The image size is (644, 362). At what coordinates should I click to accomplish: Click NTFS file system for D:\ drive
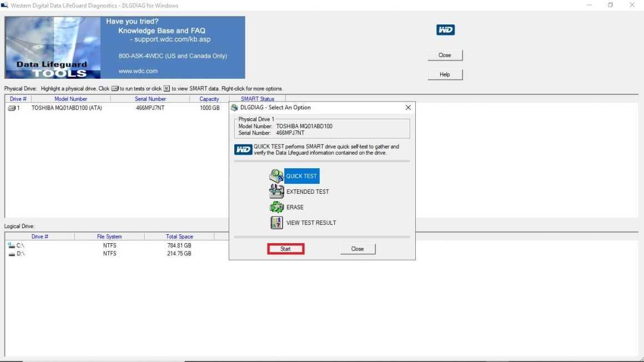coord(110,254)
